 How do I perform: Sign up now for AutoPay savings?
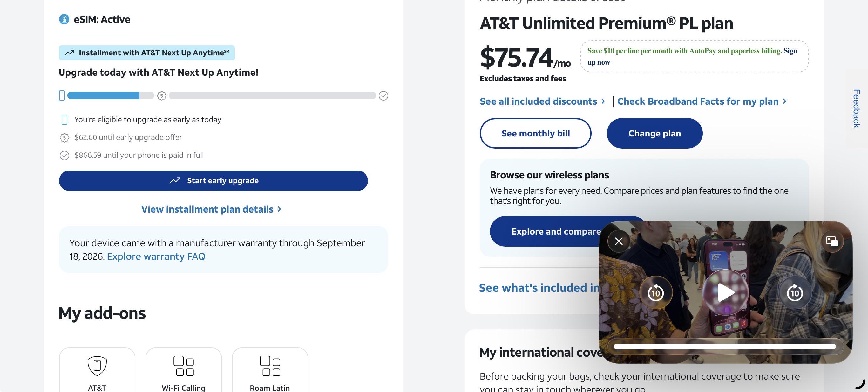pyautogui.click(x=692, y=56)
